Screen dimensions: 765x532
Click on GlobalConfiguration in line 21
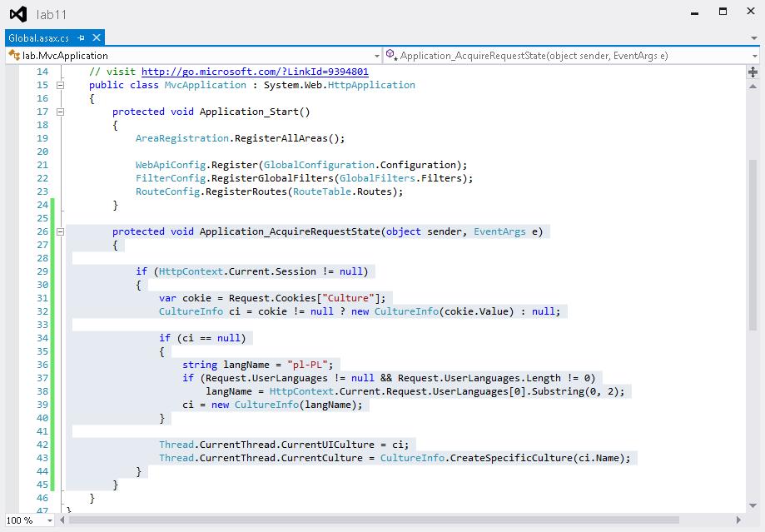(319, 165)
